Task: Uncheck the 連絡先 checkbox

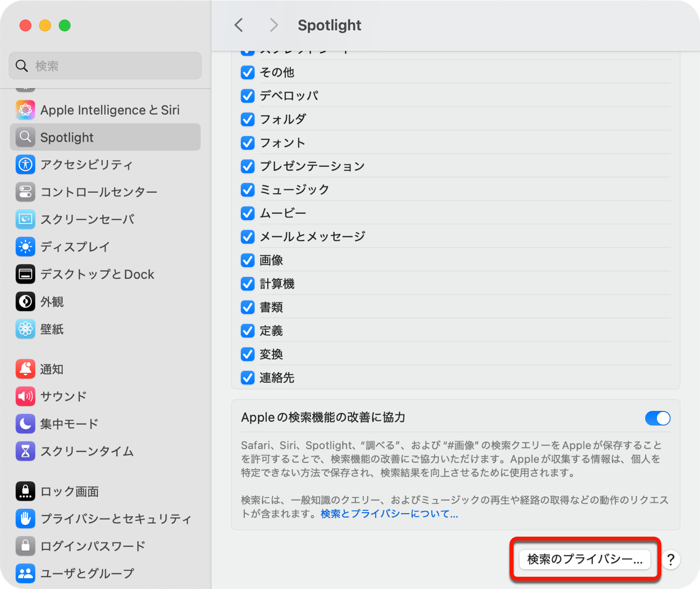Action: [248, 378]
